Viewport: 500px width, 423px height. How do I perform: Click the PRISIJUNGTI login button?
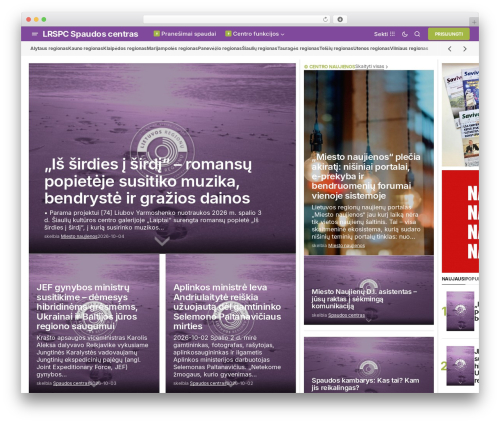tap(449, 34)
